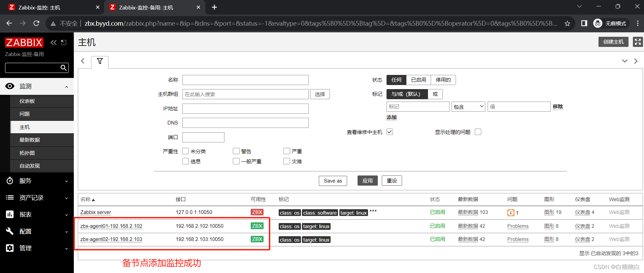644x273 pixels.
Task: Click the 创建主机 button
Action: click(613, 42)
